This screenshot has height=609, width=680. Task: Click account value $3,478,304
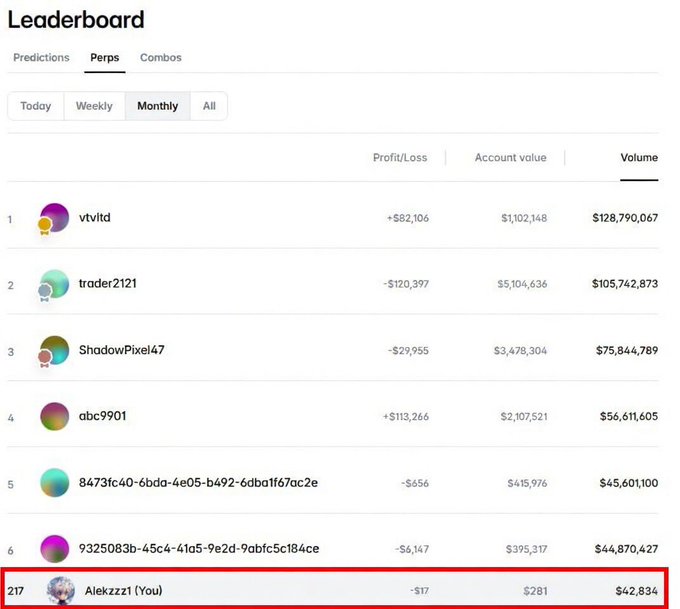[520, 350]
